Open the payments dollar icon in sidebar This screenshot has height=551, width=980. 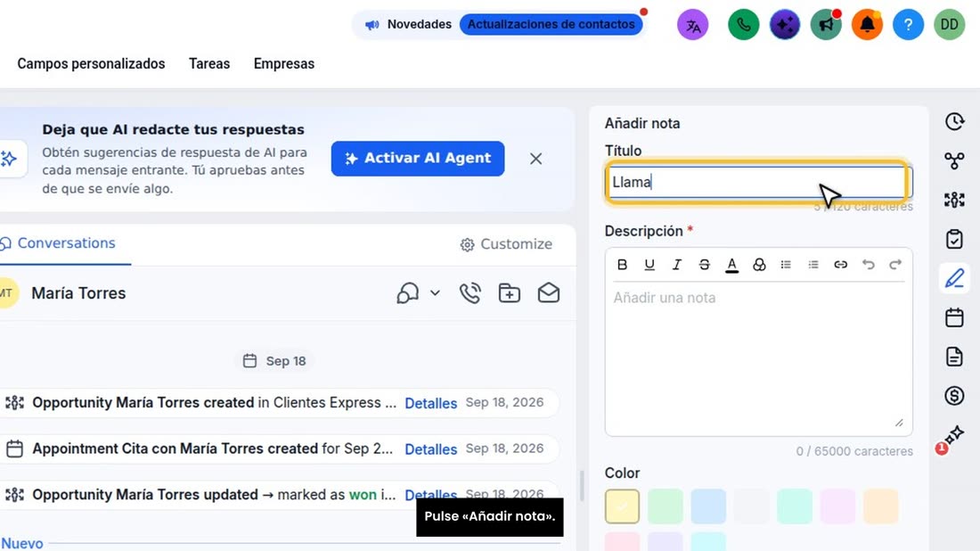[954, 396]
